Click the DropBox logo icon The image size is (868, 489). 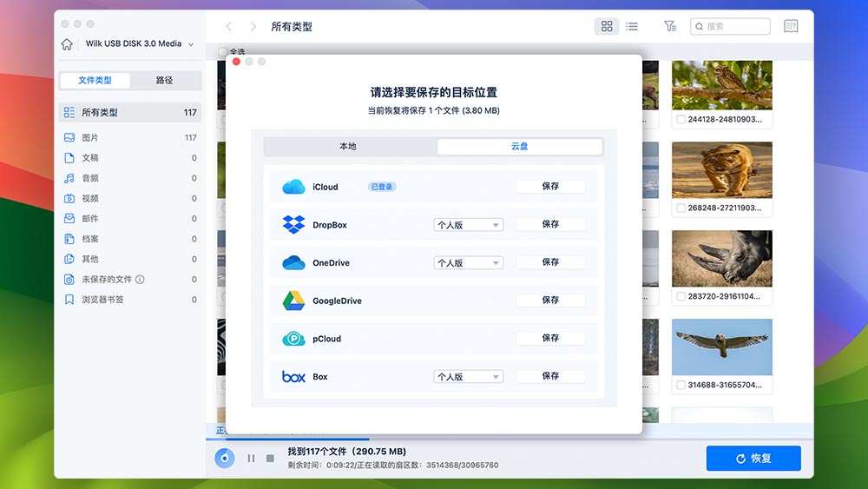[x=293, y=224]
